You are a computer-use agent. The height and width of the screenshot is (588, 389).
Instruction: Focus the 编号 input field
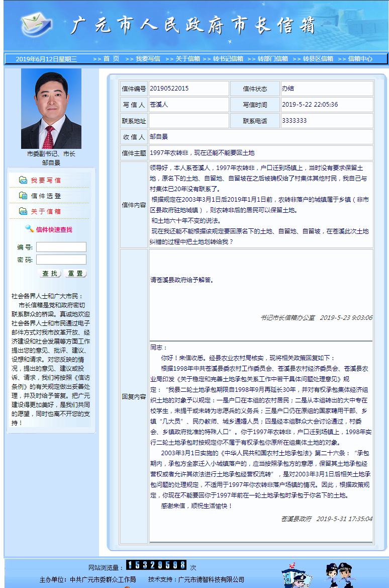coord(61,247)
